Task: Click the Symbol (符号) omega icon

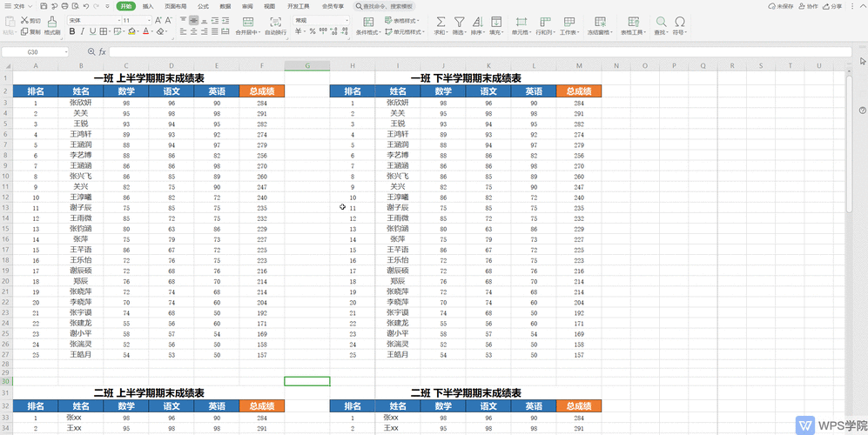Action: coord(679,22)
